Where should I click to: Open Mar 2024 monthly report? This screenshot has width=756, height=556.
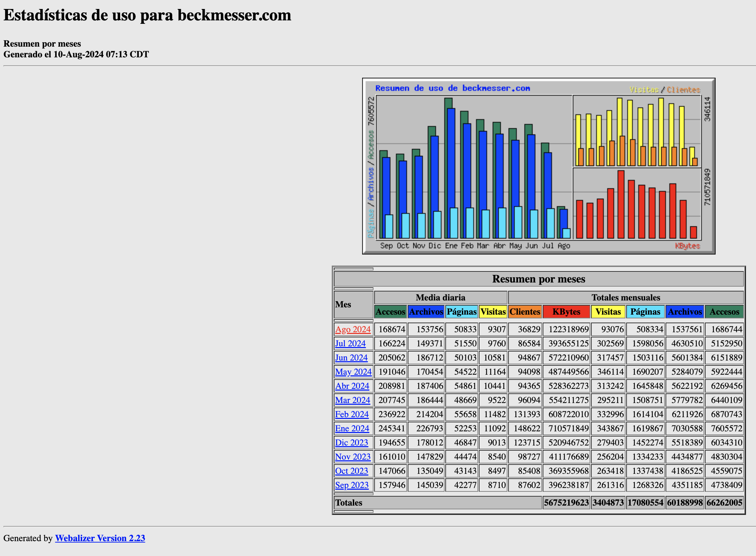point(351,399)
